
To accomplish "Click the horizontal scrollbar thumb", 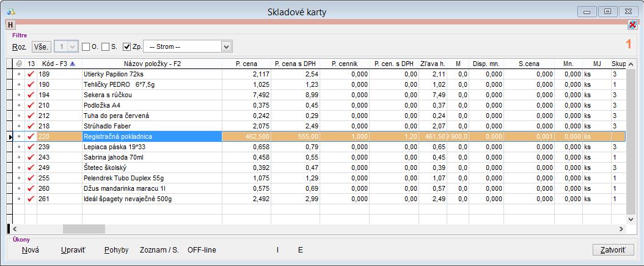I will [x=84, y=229].
